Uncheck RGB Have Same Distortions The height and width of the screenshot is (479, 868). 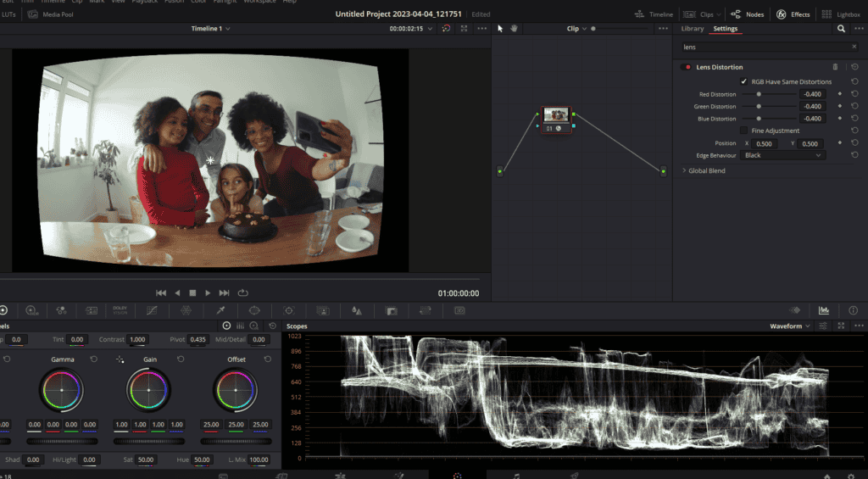coord(743,81)
